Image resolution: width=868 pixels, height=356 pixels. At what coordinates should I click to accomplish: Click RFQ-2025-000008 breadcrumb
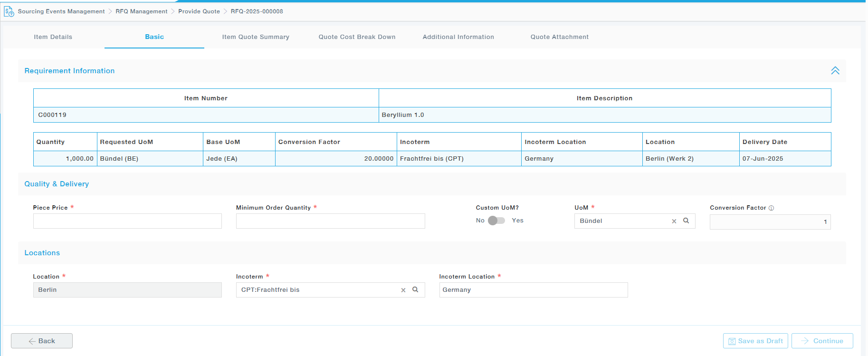tap(257, 11)
